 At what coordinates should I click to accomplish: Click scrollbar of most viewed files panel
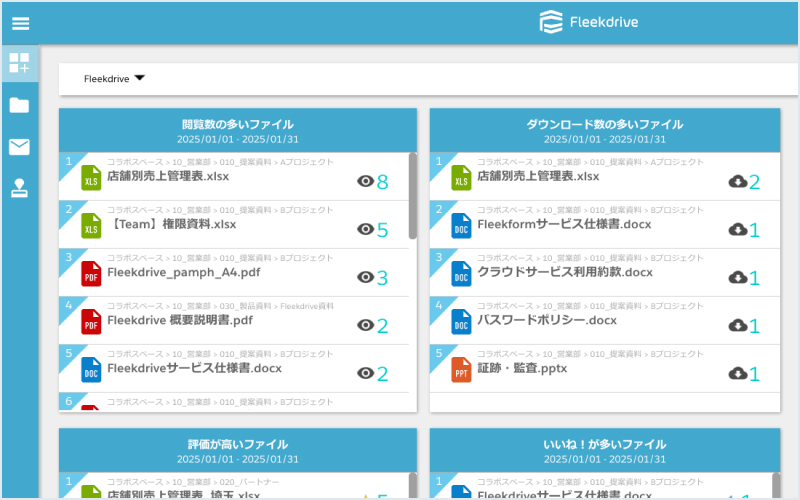[x=413, y=196]
